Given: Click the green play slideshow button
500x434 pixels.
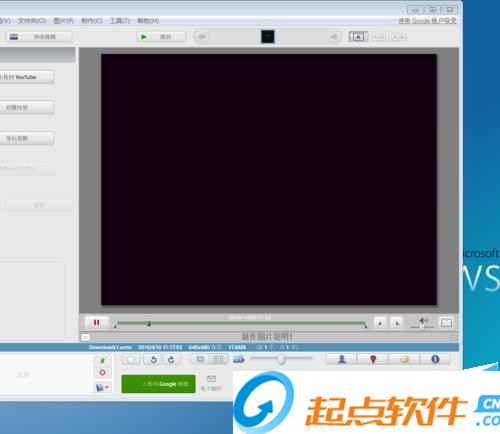Looking at the screenshot, I should 161,37.
